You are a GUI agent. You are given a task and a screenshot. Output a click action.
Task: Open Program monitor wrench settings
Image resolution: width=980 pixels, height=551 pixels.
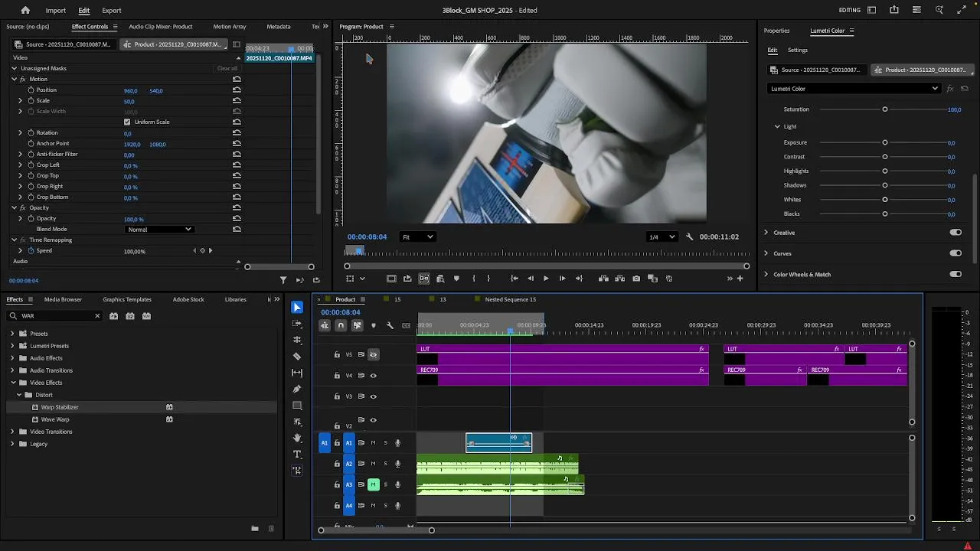tap(689, 237)
